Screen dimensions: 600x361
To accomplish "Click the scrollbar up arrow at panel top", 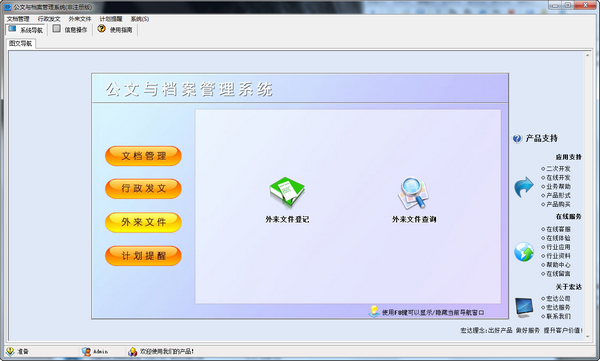I will 588,56.
